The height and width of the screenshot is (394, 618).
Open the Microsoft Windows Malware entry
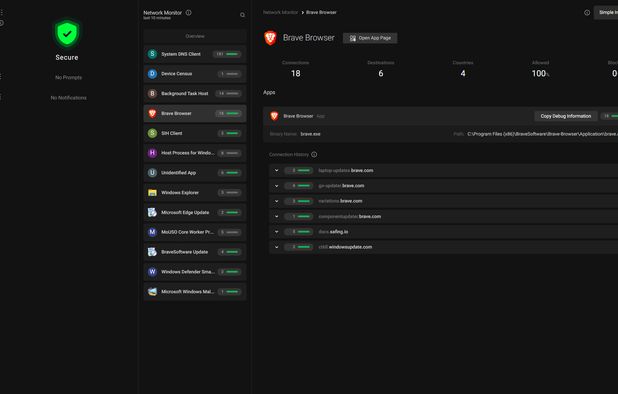(195, 292)
